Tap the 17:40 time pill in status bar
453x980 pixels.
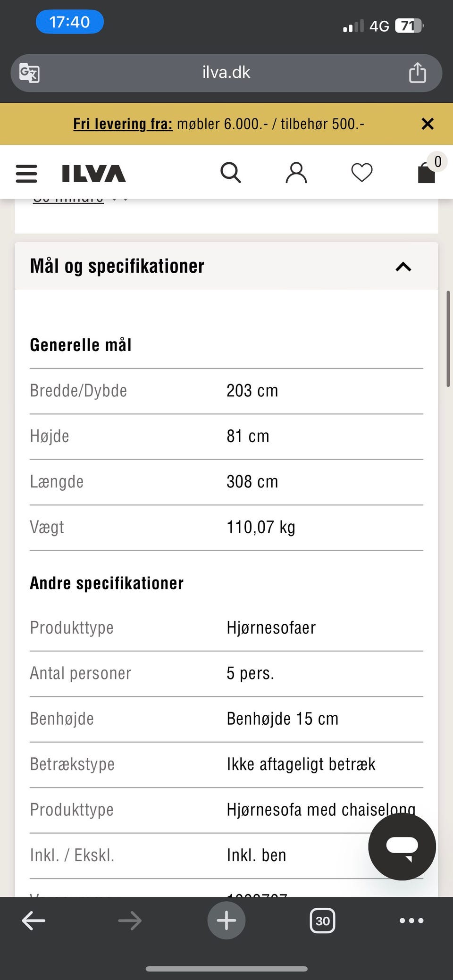point(70,22)
